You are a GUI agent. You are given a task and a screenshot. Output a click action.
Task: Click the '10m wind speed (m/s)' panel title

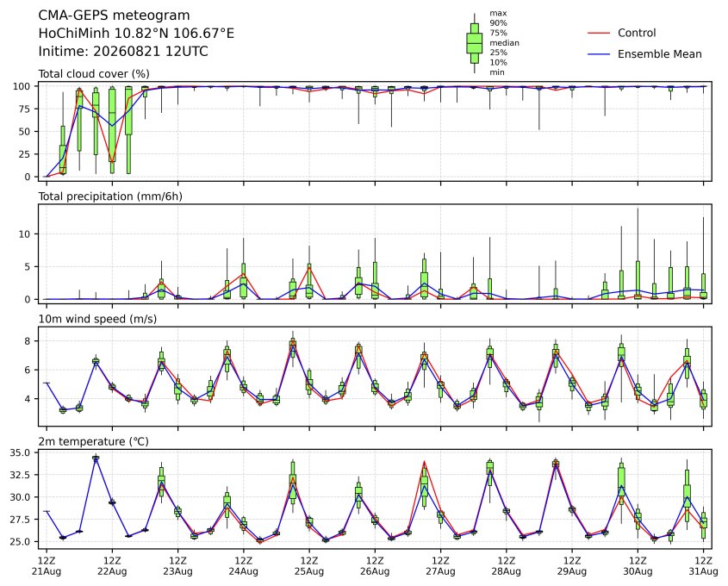[97, 319]
